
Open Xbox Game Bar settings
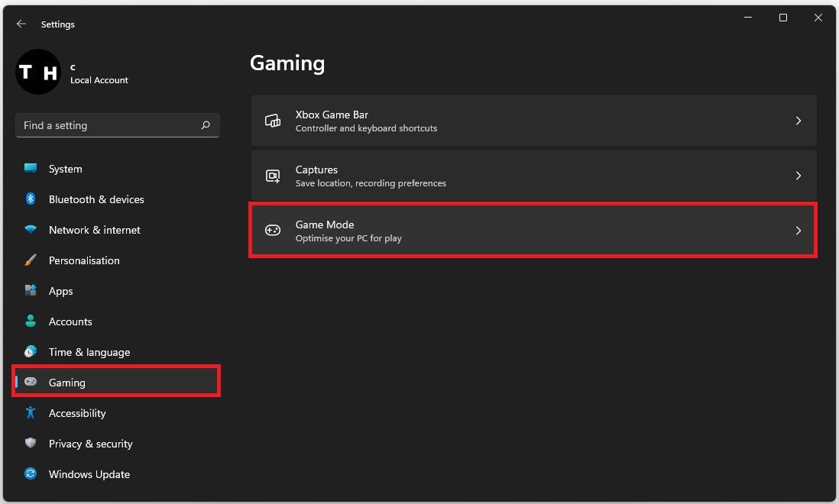coord(533,121)
